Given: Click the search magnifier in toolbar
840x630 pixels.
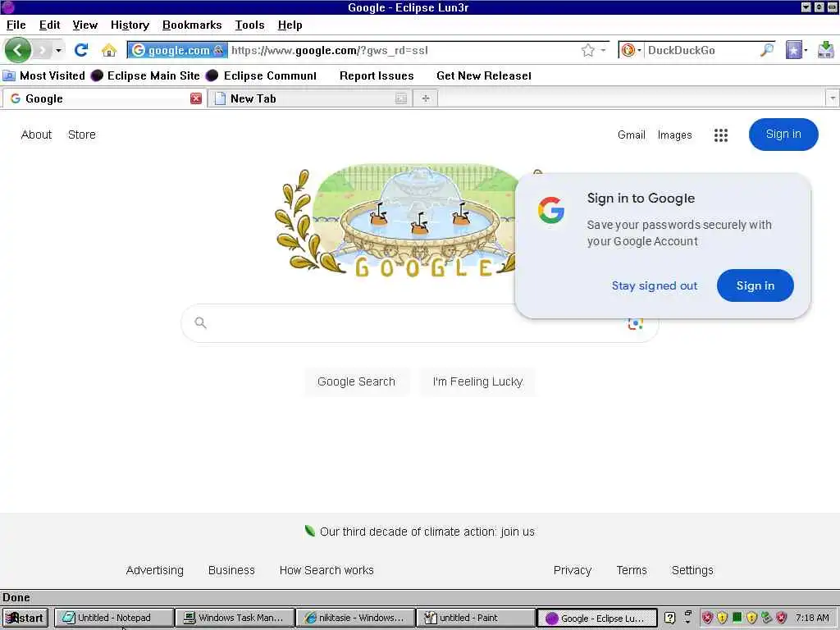Looking at the screenshot, I should [x=767, y=50].
